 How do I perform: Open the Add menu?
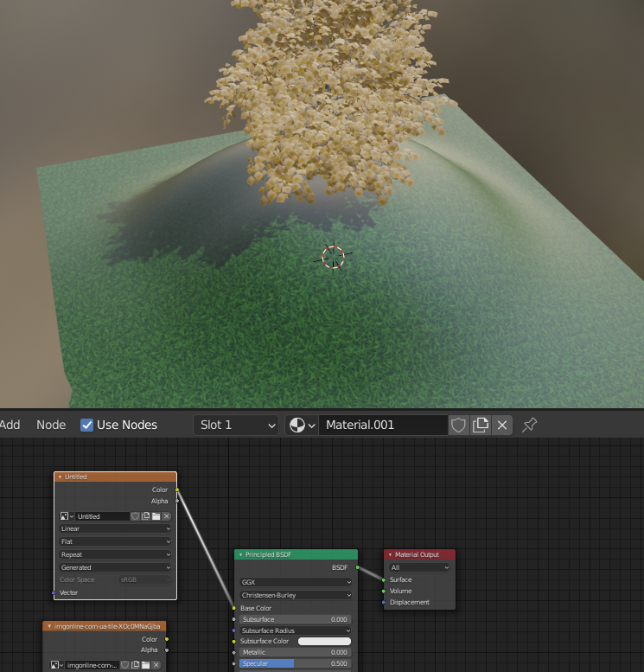point(10,425)
